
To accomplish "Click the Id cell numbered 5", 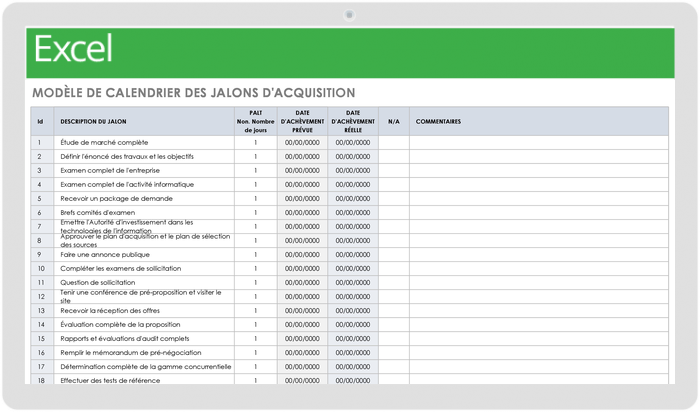I will click(42, 199).
